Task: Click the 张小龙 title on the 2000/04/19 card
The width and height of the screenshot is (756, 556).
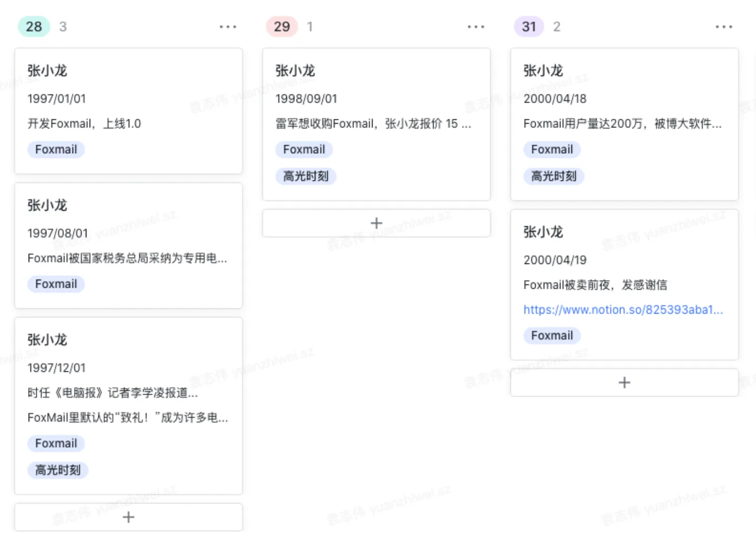Action: coord(543,232)
